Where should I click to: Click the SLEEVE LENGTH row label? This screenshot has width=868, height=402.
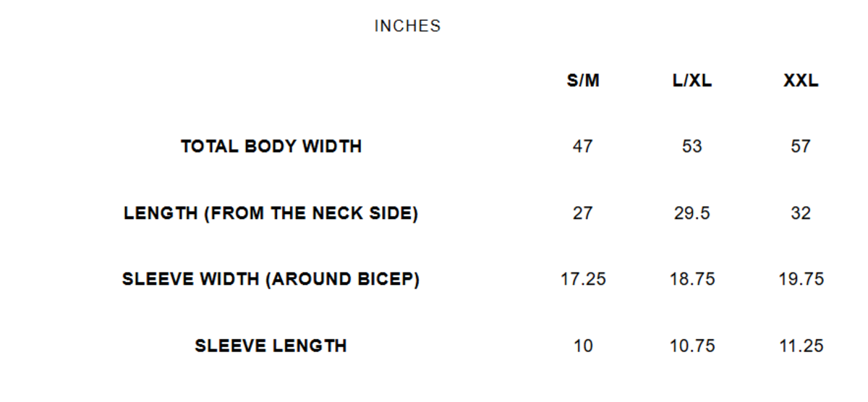click(271, 346)
